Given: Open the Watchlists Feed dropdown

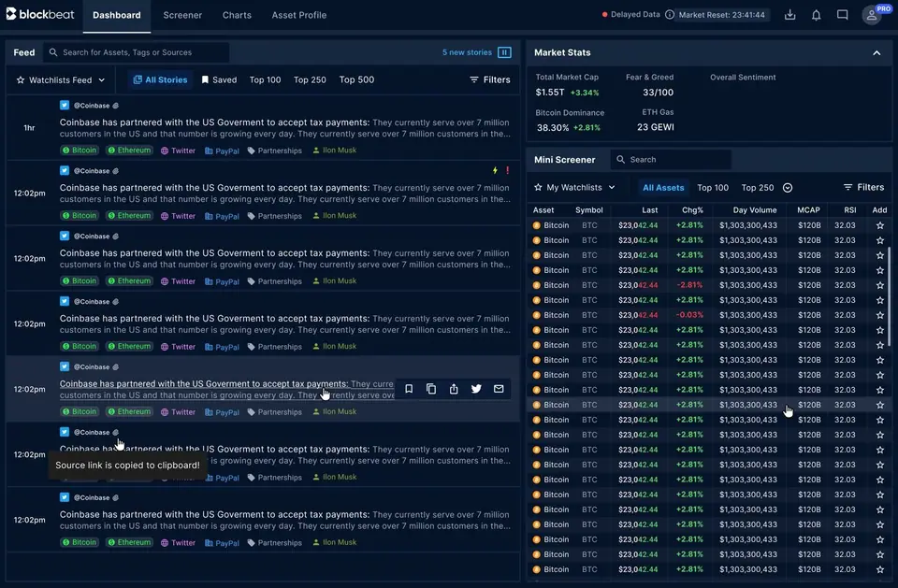Looking at the screenshot, I should click(61, 80).
